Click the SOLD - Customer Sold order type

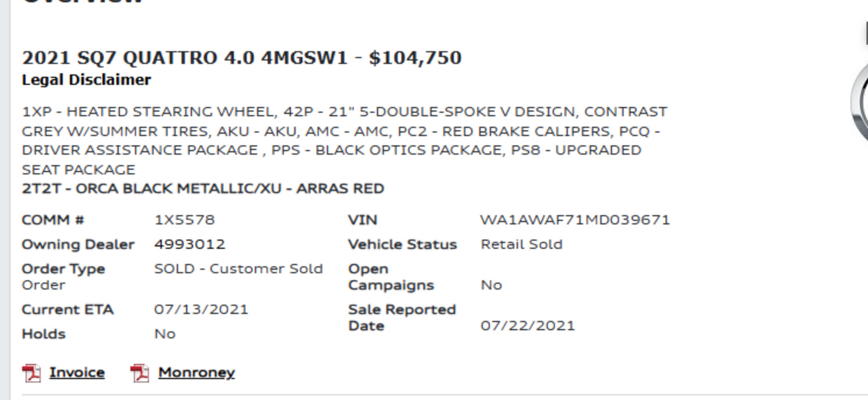tap(239, 269)
